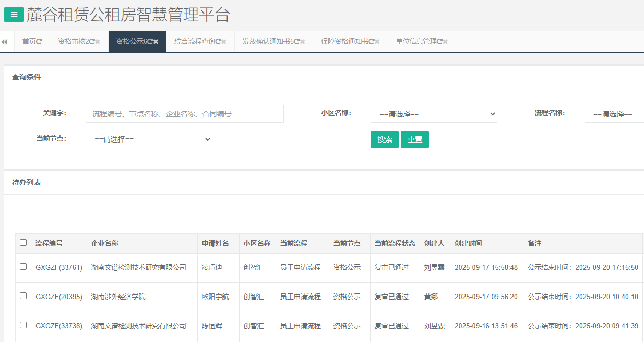
Task: Check the row for GXGZF(33761)
Action: [23, 267]
